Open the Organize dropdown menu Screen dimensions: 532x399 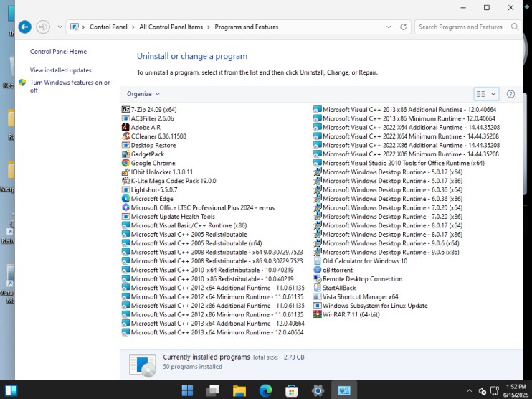(143, 94)
